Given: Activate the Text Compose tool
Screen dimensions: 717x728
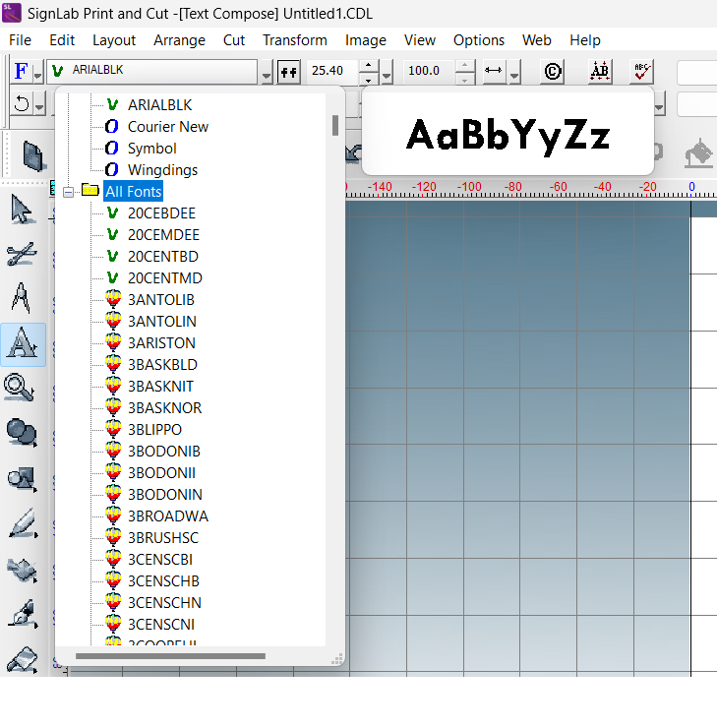Looking at the screenshot, I should tap(23, 344).
